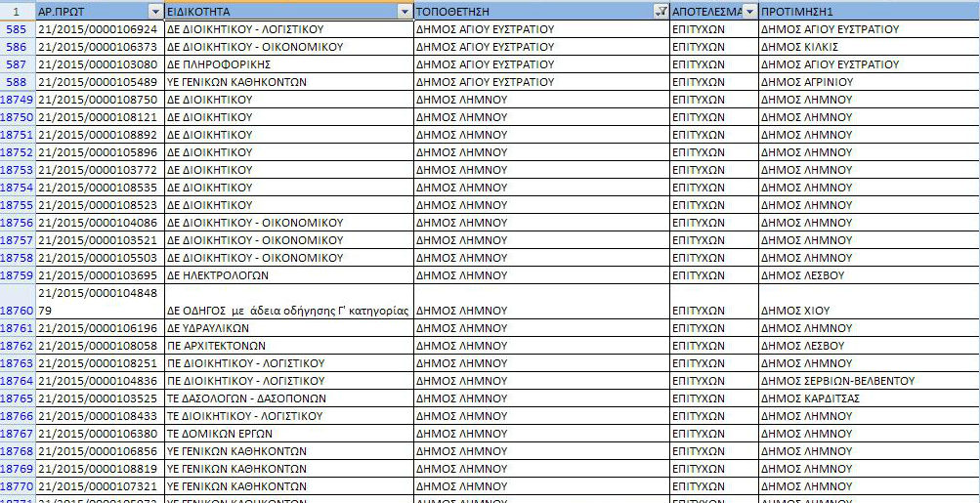The image size is (980, 503).
Task: Click the ΔΗΜΟΣ ΚΑΡΔΙΤΣΑΣ preference cell
Action: click(x=868, y=398)
